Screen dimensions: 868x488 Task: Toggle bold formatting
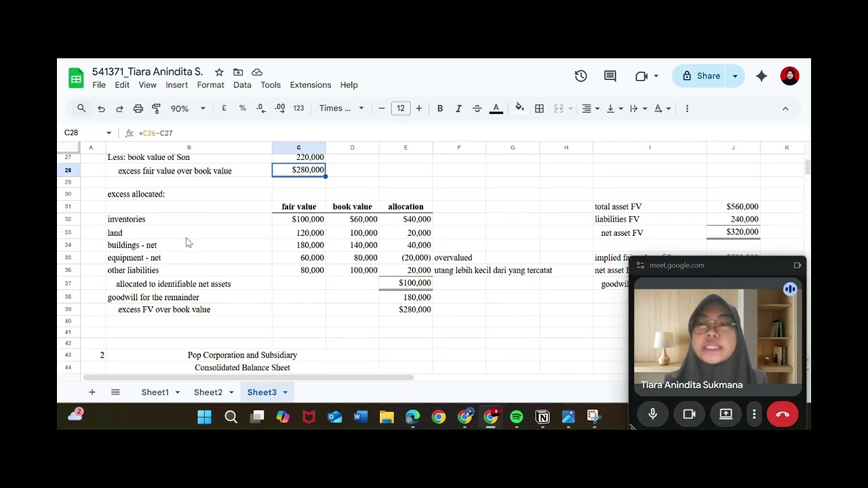(x=439, y=108)
